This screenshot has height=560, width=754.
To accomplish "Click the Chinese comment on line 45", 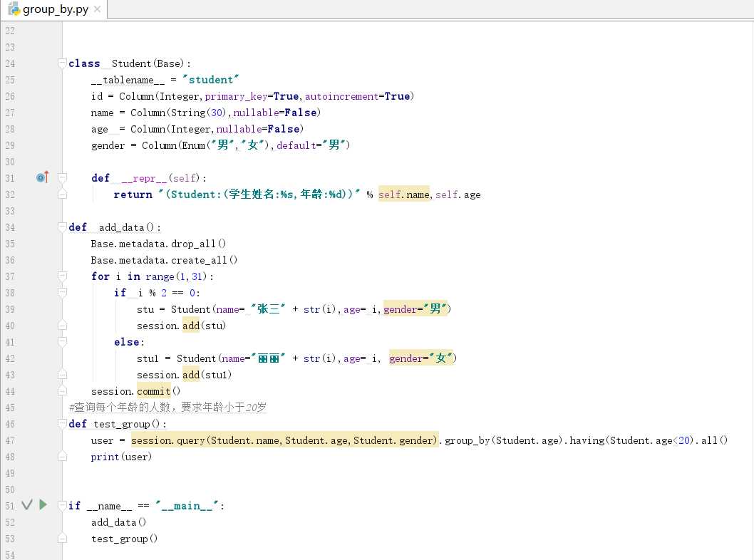I will (167, 407).
